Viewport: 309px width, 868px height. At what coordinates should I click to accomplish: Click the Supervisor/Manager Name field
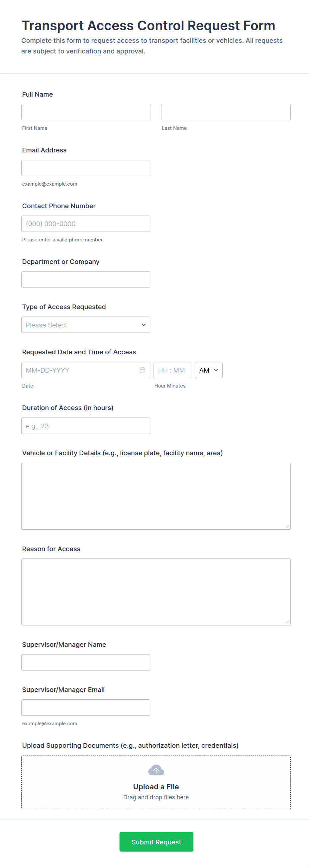[x=86, y=662]
